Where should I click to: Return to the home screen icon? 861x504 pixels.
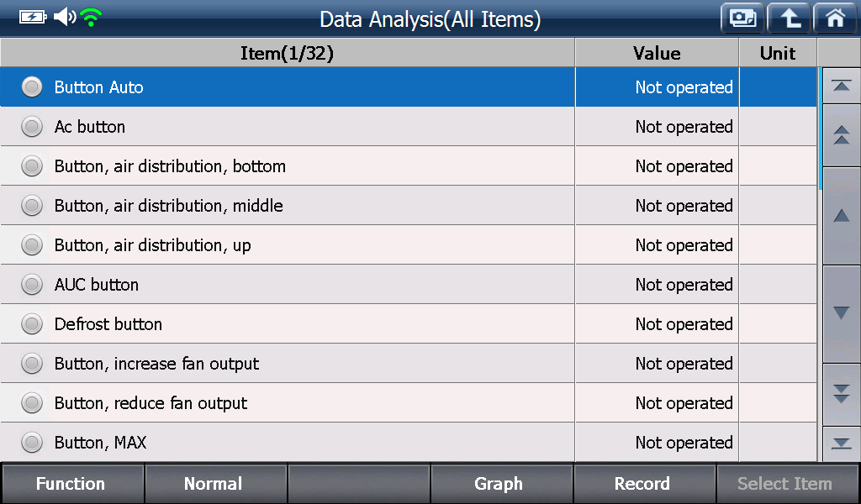pos(835,18)
